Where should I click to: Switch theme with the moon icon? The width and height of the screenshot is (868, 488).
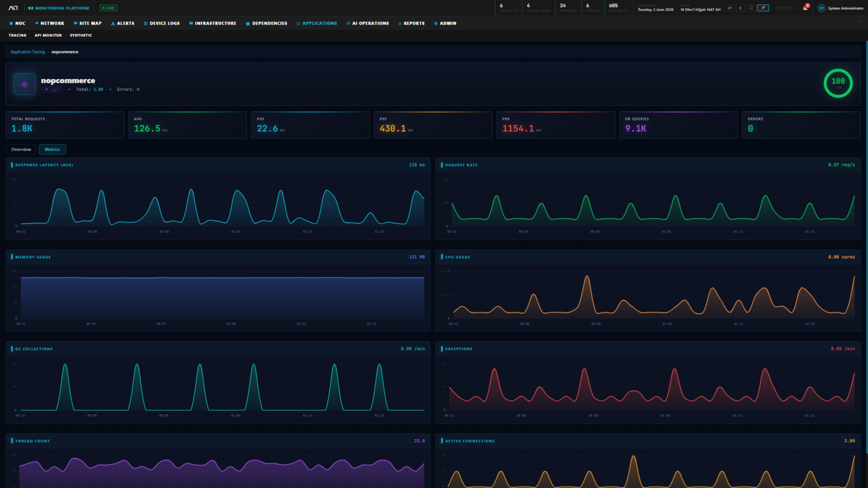(741, 8)
